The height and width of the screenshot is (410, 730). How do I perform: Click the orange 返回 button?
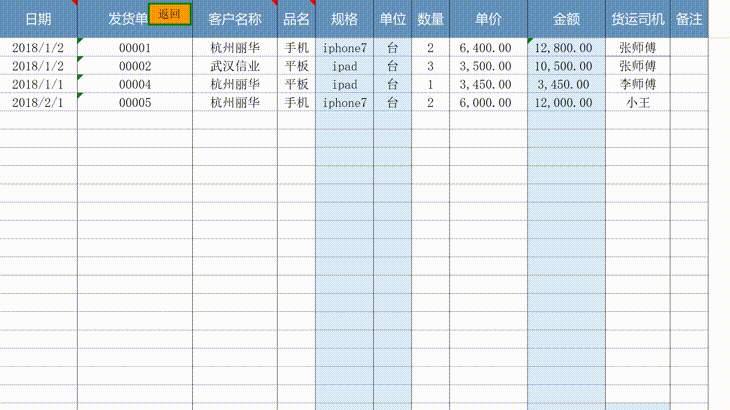[x=169, y=14]
